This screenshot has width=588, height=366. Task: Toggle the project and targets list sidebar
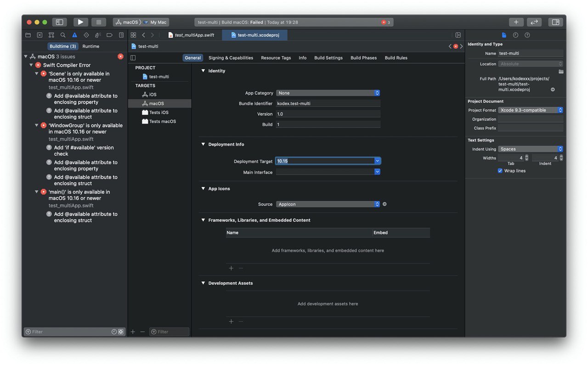[133, 58]
